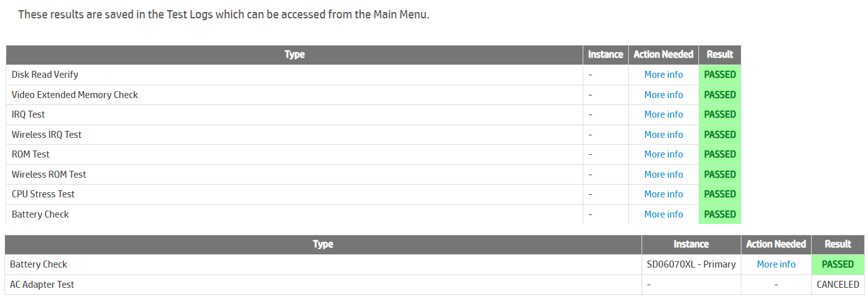Click the Wireless ROM Test row label
This screenshot has width=868, height=308.
tap(49, 175)
